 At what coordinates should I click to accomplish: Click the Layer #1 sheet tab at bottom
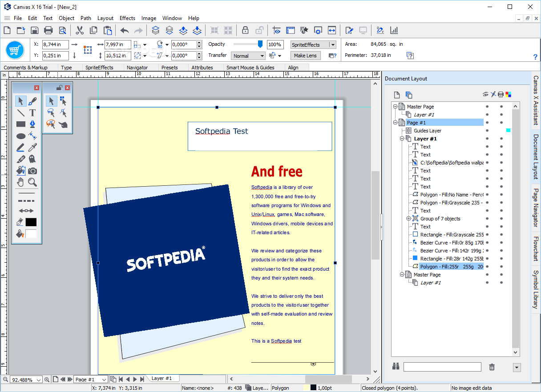[161, 378]
